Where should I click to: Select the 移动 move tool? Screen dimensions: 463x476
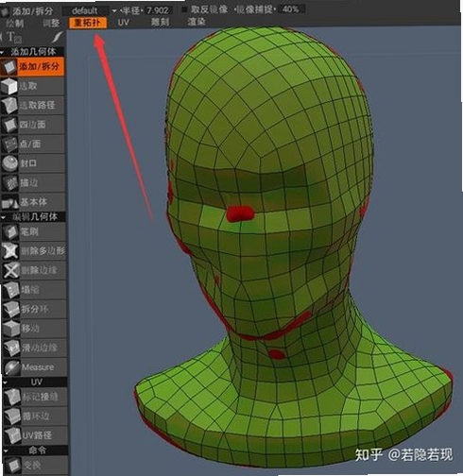(x=33, y=329)
